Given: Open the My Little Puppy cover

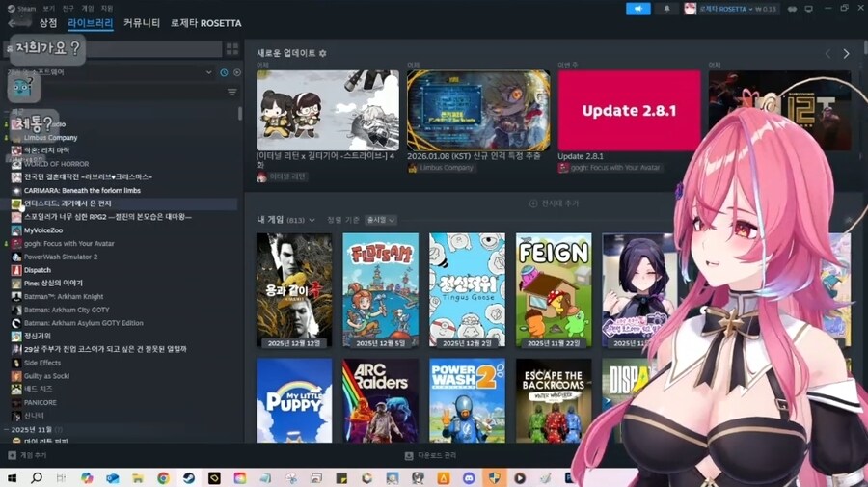Looking at the screenshot, I should pyautogui.click(x=294, y=400).
